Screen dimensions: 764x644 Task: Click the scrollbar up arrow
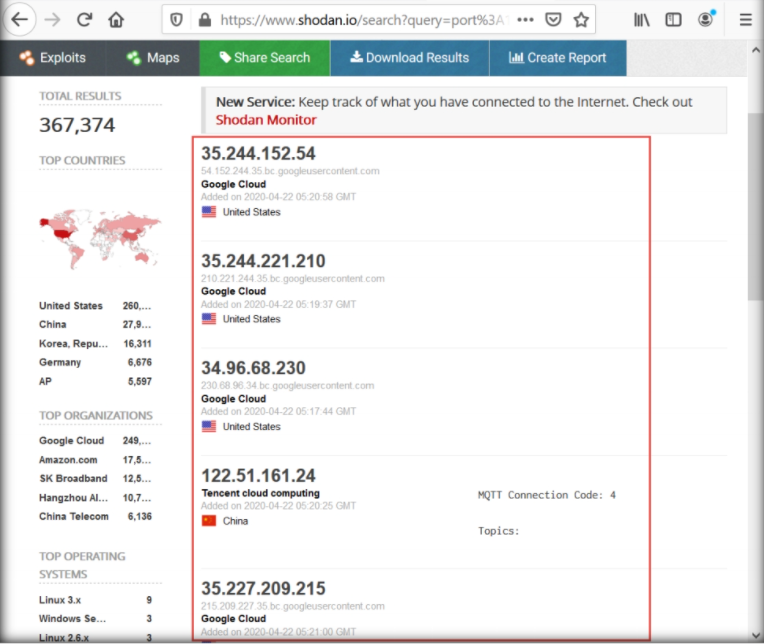755,50
